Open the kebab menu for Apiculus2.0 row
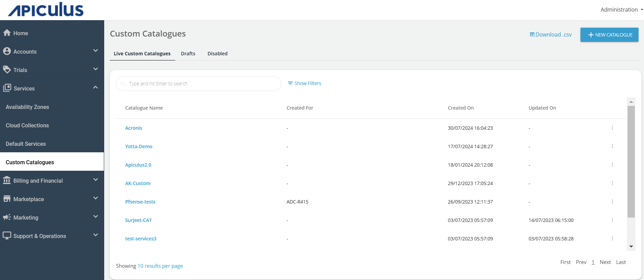The image size is (644, 280). [612, 165]
